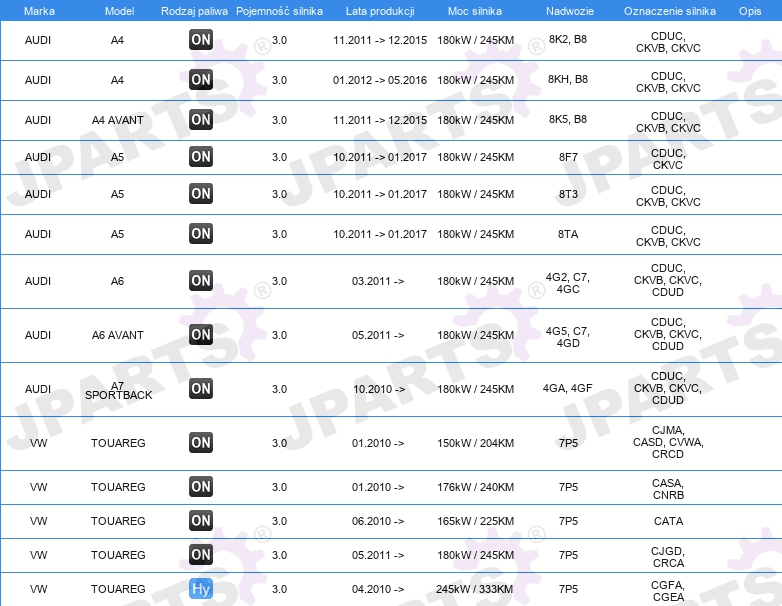
Task: Click the power value 165kW / 225KM
Action: 475,521
